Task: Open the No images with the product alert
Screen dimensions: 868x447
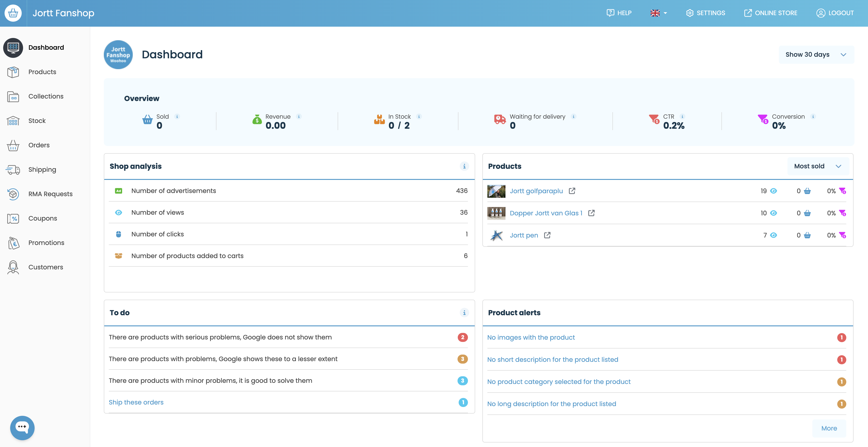Action: pyautogui.click(x=531, y=337)
